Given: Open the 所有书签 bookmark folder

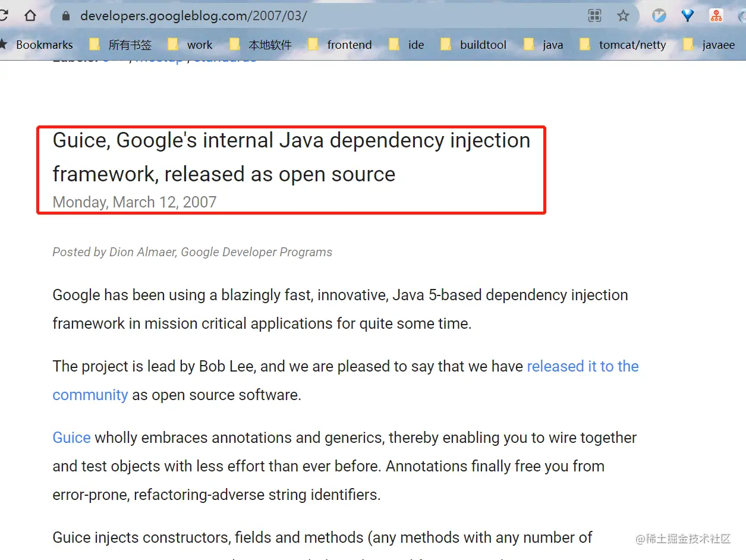Looking at the screenshot, I should [x=121, y=45].
